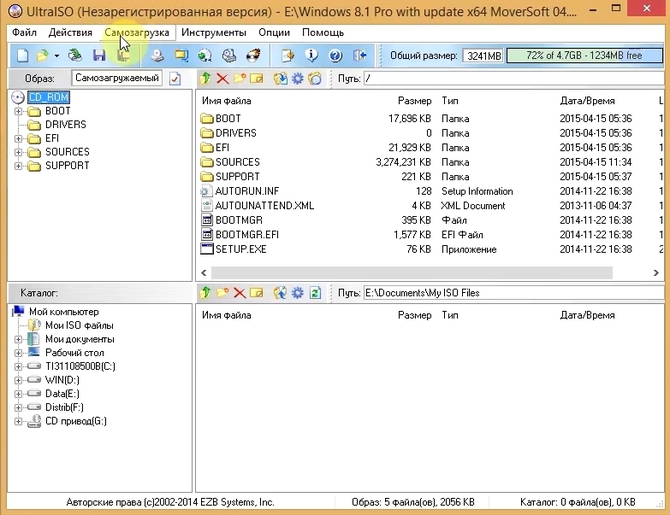Image resolution: width=670 pixels, height=515 pixels.
Task: Select DRIVERS folder in image tree
Action: tap(65, 125)
